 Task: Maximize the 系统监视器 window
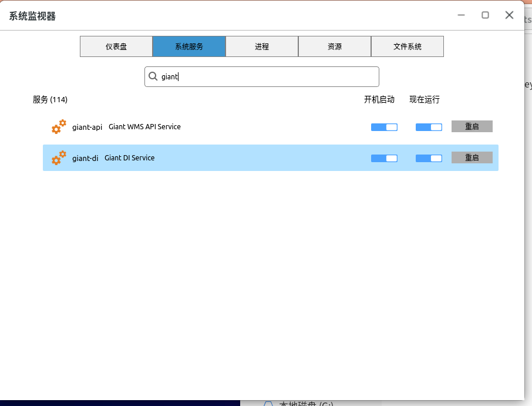point(485,15)
